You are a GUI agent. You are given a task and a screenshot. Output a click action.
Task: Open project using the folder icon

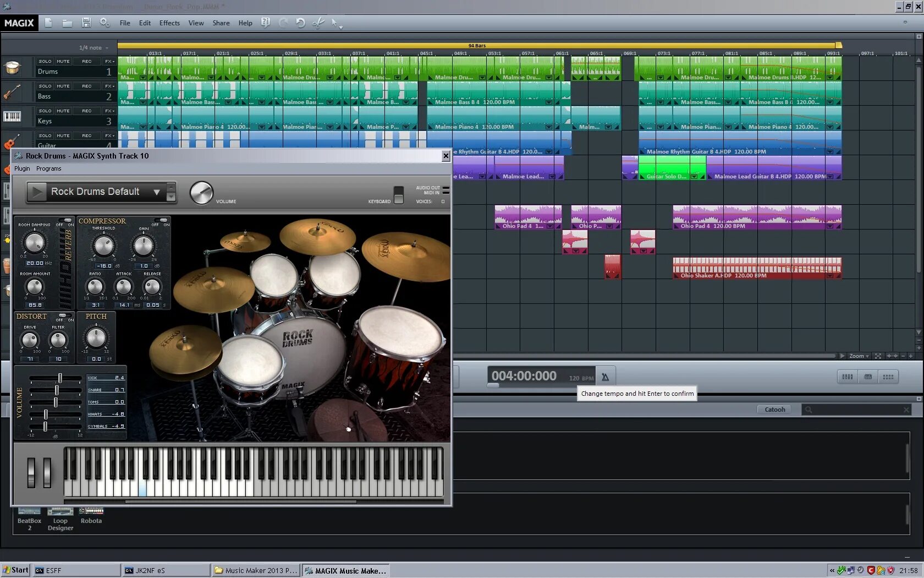(67, 23)
